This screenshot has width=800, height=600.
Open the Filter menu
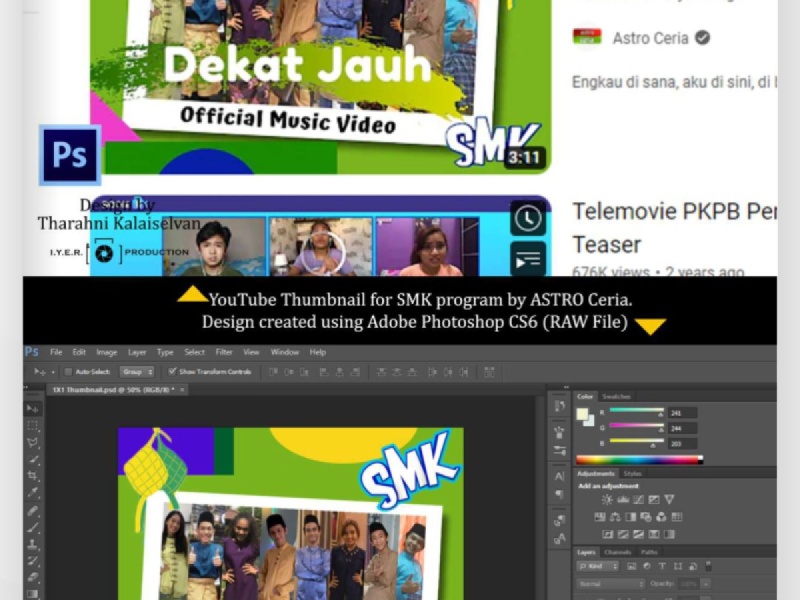pyautogui.click(x=224, y=352)
